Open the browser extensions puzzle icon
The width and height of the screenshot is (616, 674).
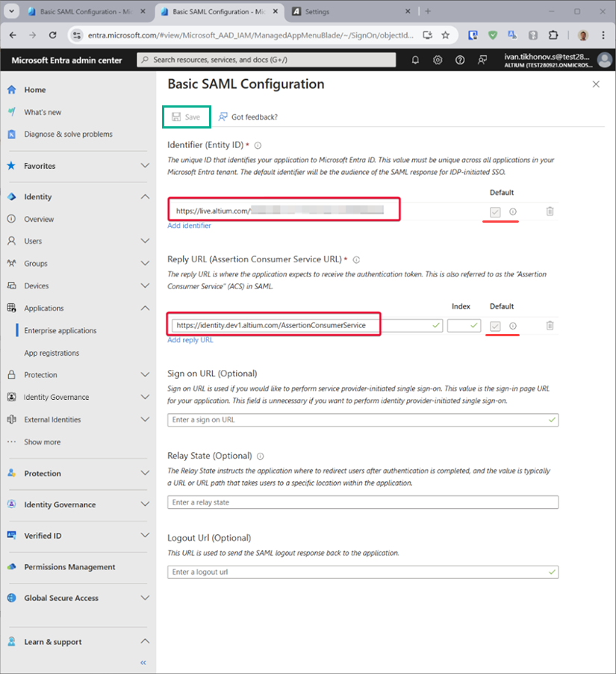tap(553, 35)
